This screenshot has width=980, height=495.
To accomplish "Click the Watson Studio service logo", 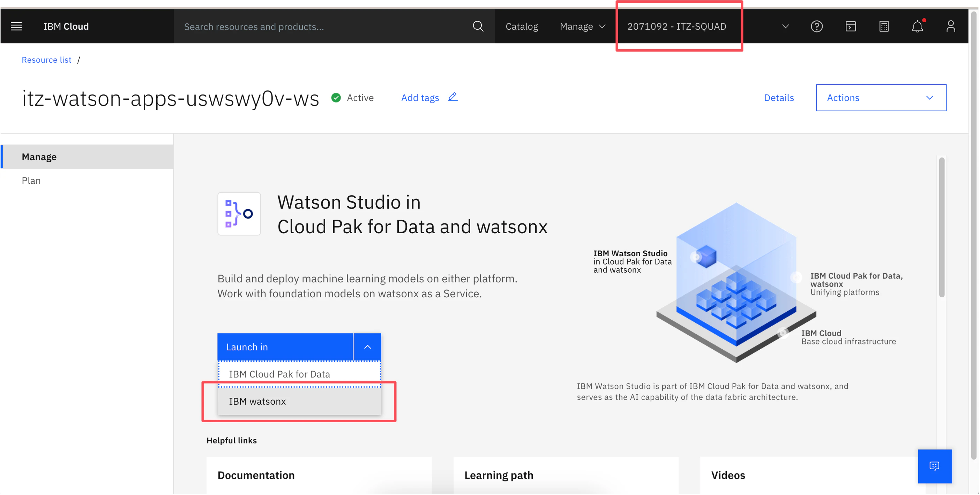I will tap(239, 214).
